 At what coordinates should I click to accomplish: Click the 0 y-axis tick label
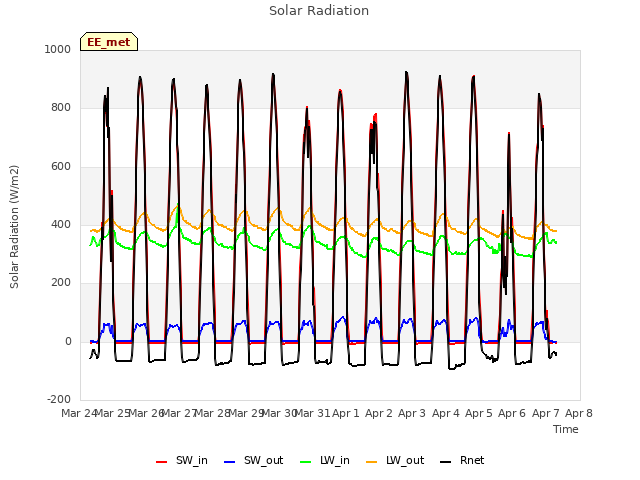[68, 342]
